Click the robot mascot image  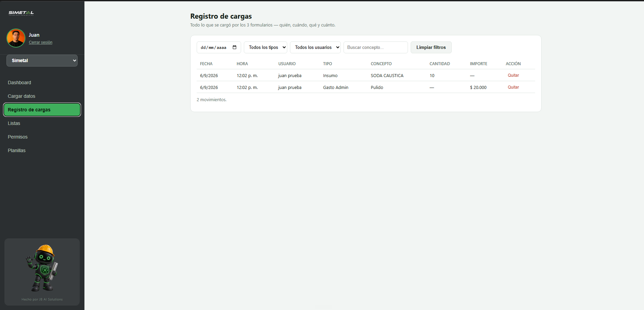pos(42,268)
